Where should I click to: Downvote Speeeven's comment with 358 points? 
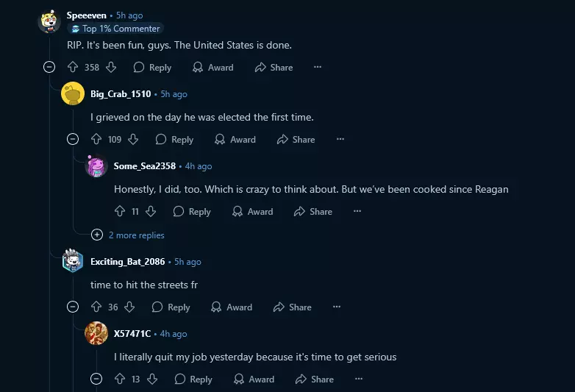click(111, 67)
